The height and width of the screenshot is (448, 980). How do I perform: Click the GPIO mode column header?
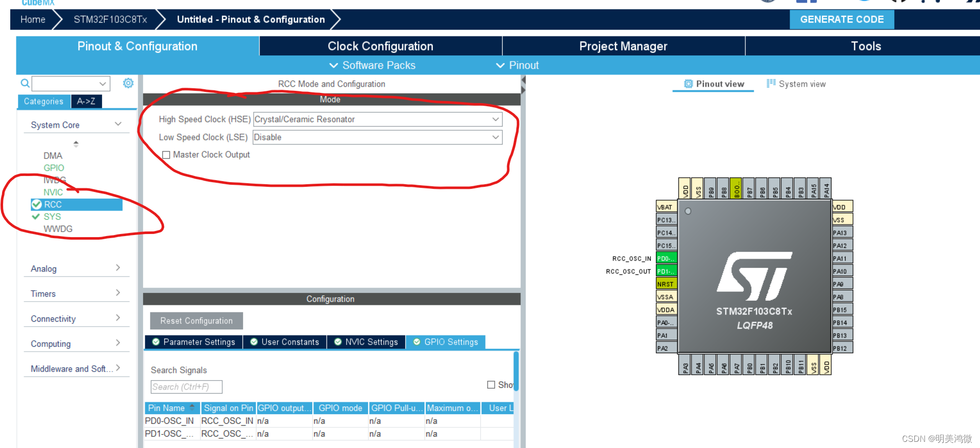coord(341,408)
